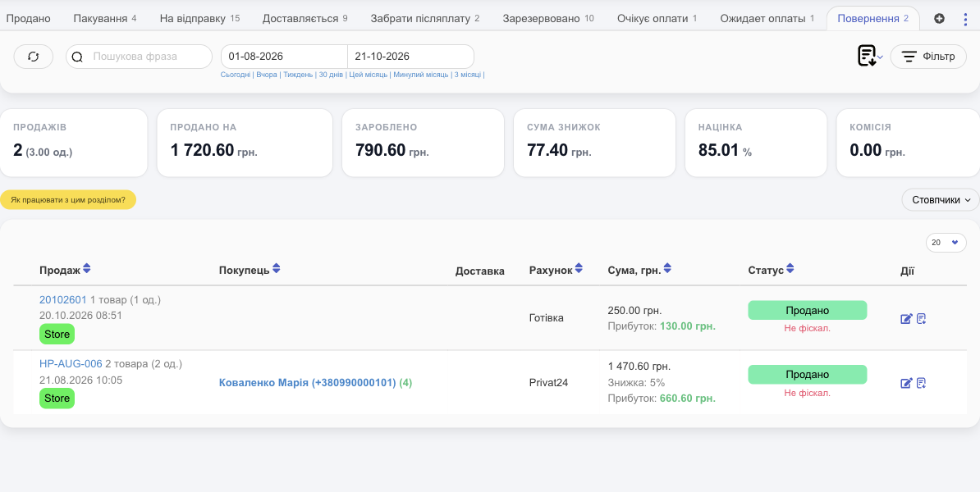The height and width of the screenshot is (492, 980).
Task: Click Продано status of sale 20102601
Action: click(808, 310)
